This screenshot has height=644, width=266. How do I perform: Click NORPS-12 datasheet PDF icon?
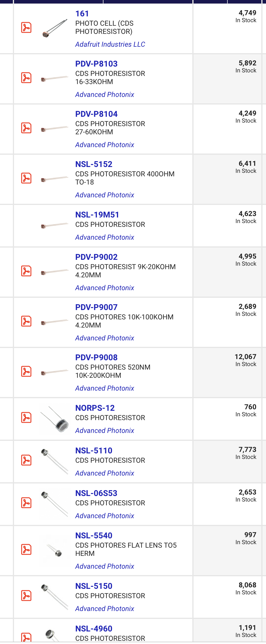coord(26,418)
